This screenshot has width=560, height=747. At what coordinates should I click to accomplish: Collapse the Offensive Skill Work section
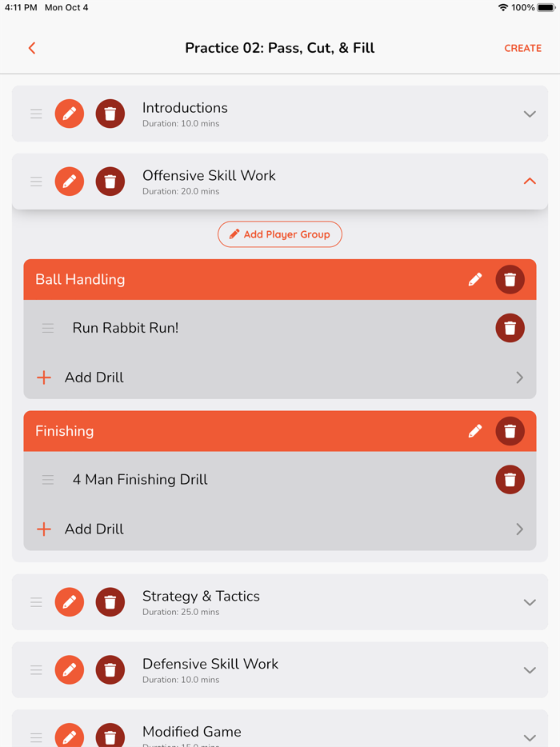(x=529, y=182)
